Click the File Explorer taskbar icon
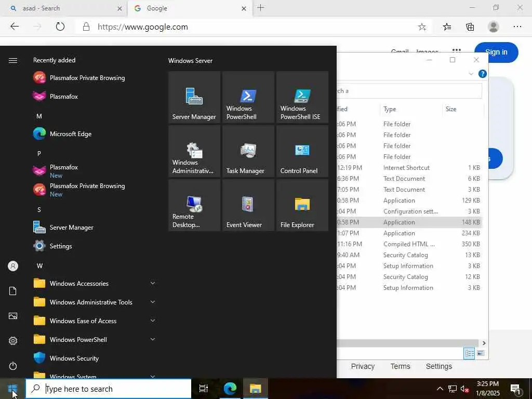Viewport: 532px width, 399px height. (x=256, y=389)
